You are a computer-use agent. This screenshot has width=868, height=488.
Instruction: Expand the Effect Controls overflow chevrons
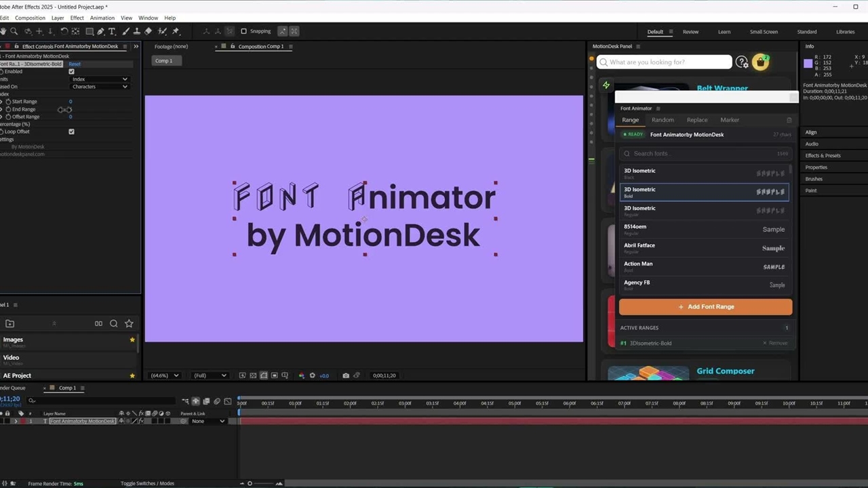click(x=136, y=46)
